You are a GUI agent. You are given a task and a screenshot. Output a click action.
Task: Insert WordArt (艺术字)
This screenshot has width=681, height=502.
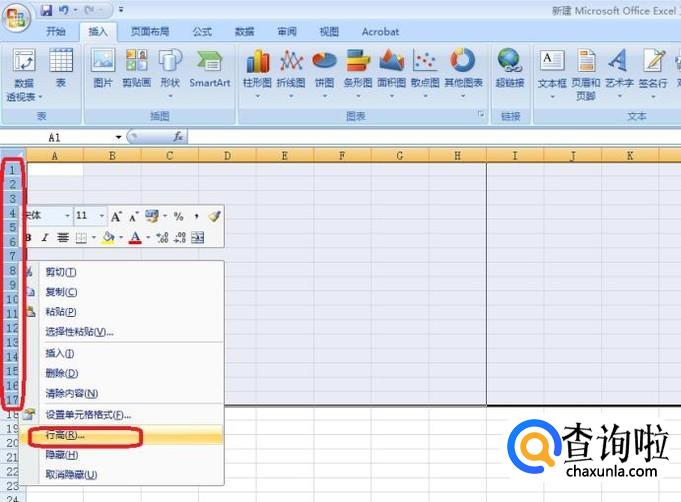[x=619, y=73]
